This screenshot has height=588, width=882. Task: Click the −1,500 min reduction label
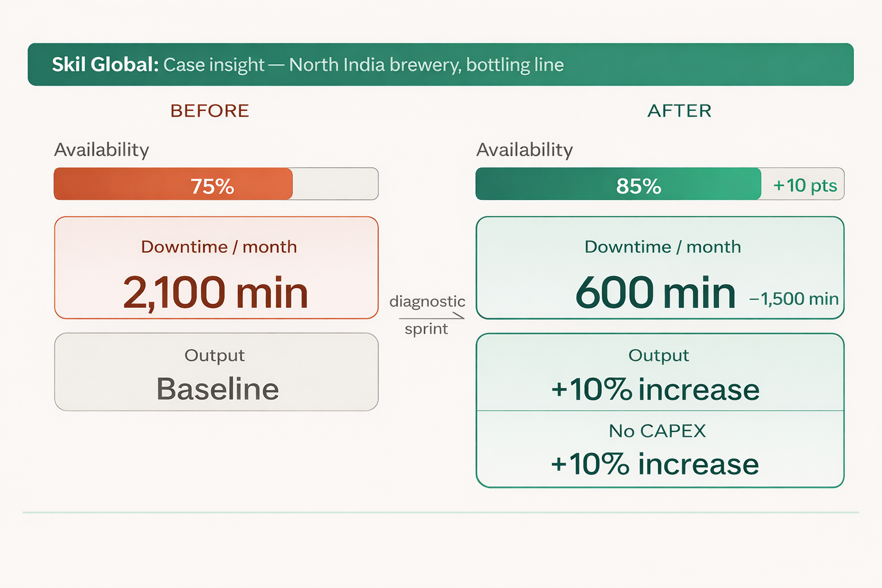pyautogui.click(x=794, y=299)
